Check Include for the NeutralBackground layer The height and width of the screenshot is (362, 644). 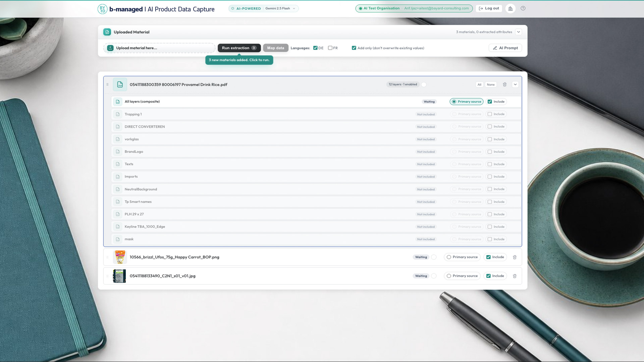point(490,189)
